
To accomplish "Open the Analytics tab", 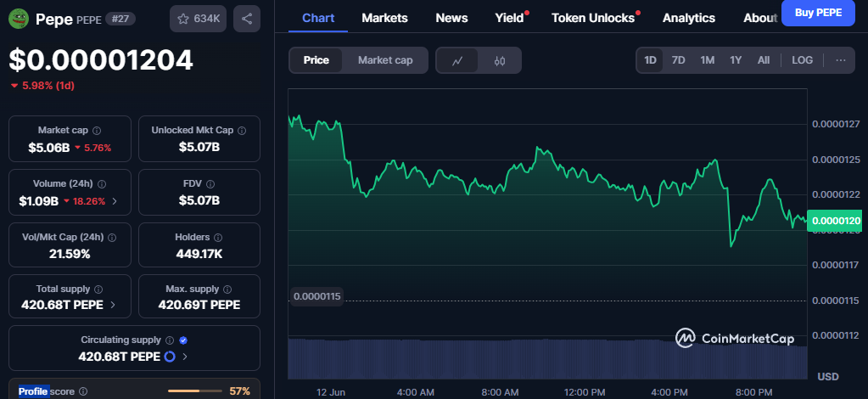I will coord(689,18).
